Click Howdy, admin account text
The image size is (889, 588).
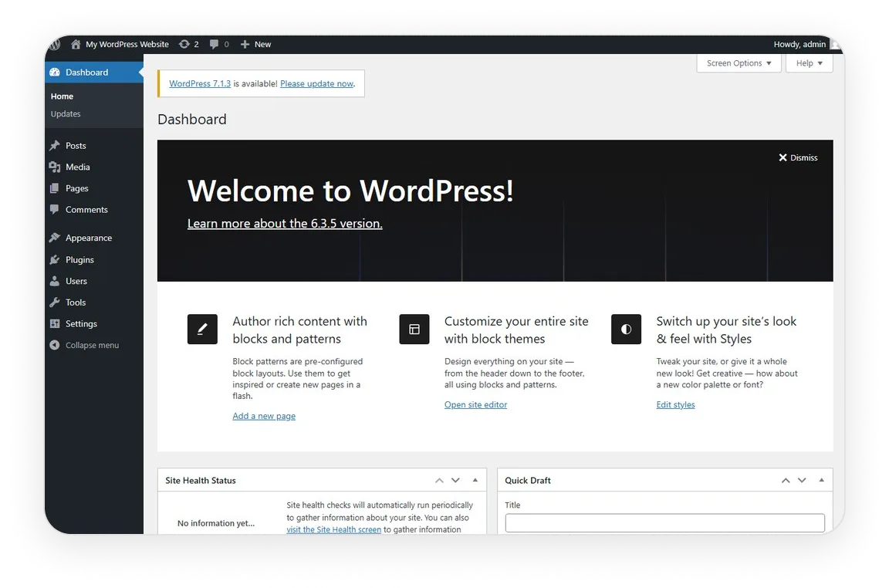point(800,44)
